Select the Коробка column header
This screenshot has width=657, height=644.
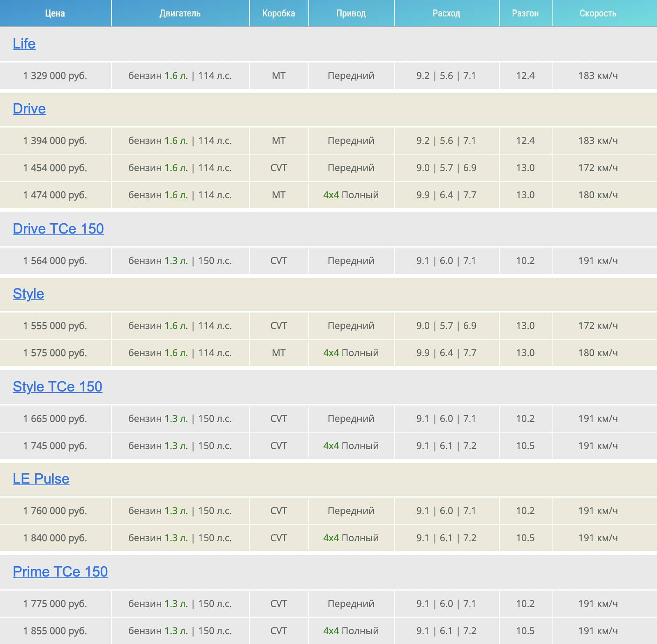pos(279,13)
